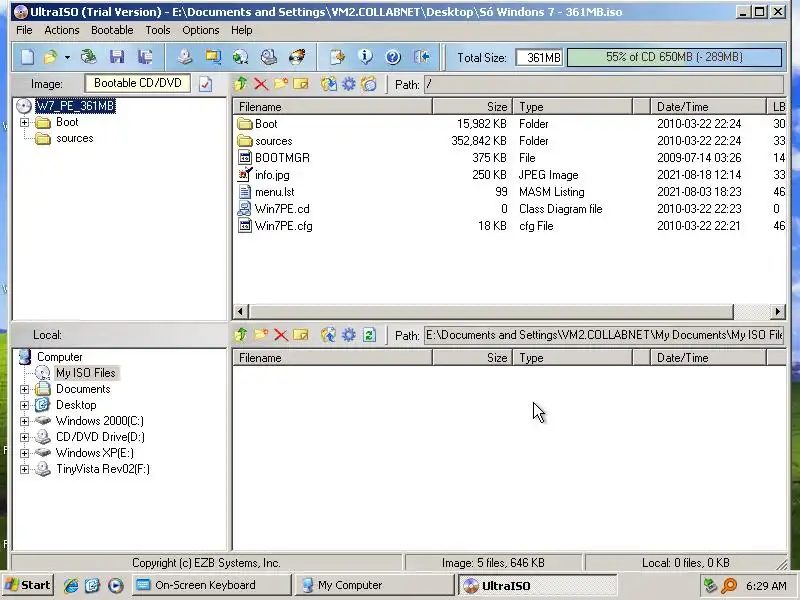Click the Compress ISO folder-and-monitor icon
The height and width of the screenshot is (600, 800).
point(213,57)
